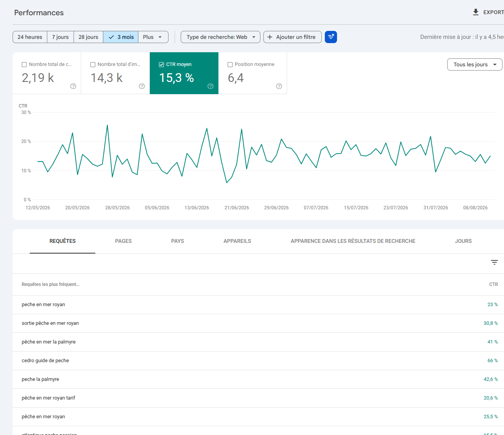Click the Ajouter un filtre button
The height and width of the screenshot is (435, 504).
coord(292,37)
